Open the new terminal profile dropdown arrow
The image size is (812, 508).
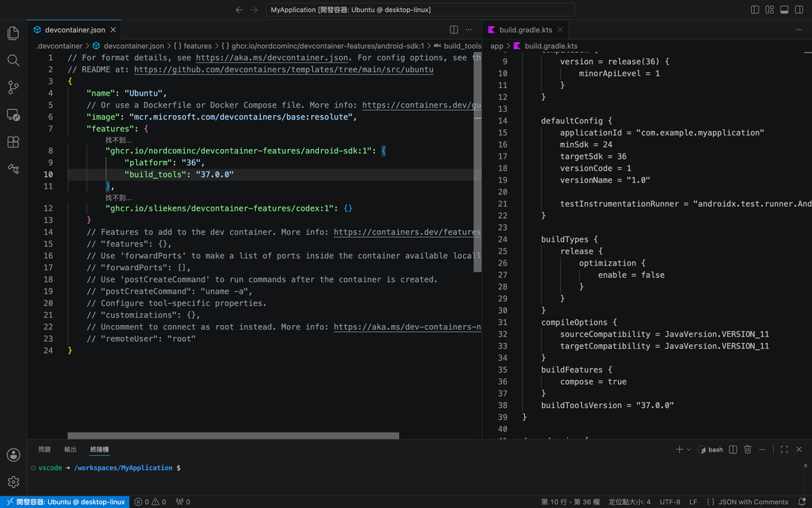(689, 449)
